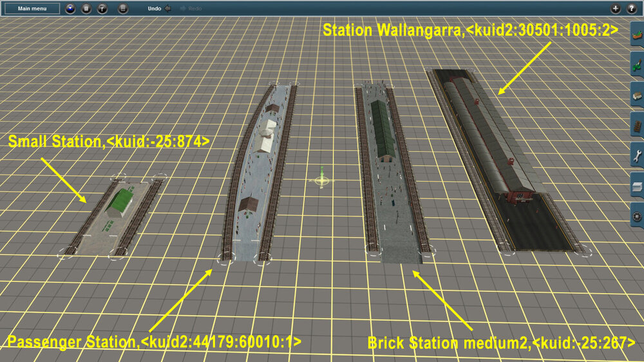
Task: Open the Topology tab with terrain icon
Action: click(637, 34)
